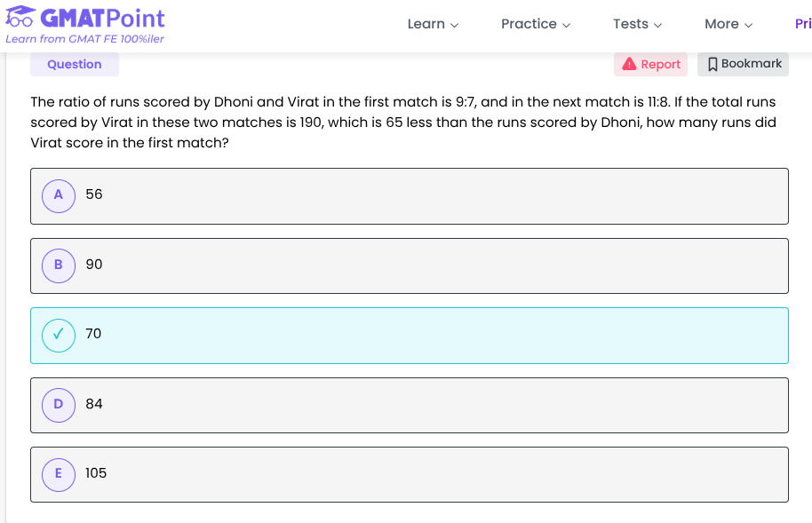This screenshot has width=812, height=523.
Task: Click the GMATPoint graduation cap logo icon
Action: 20,19
